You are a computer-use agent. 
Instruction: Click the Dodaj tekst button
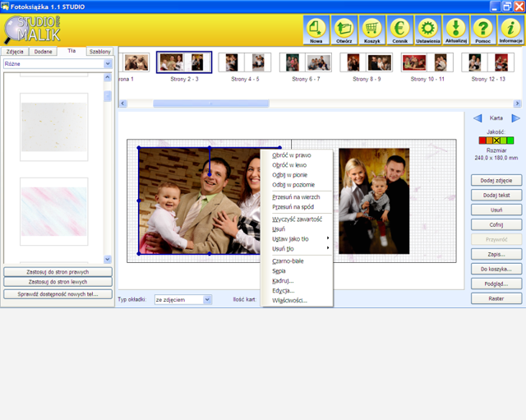pos(496,195)
